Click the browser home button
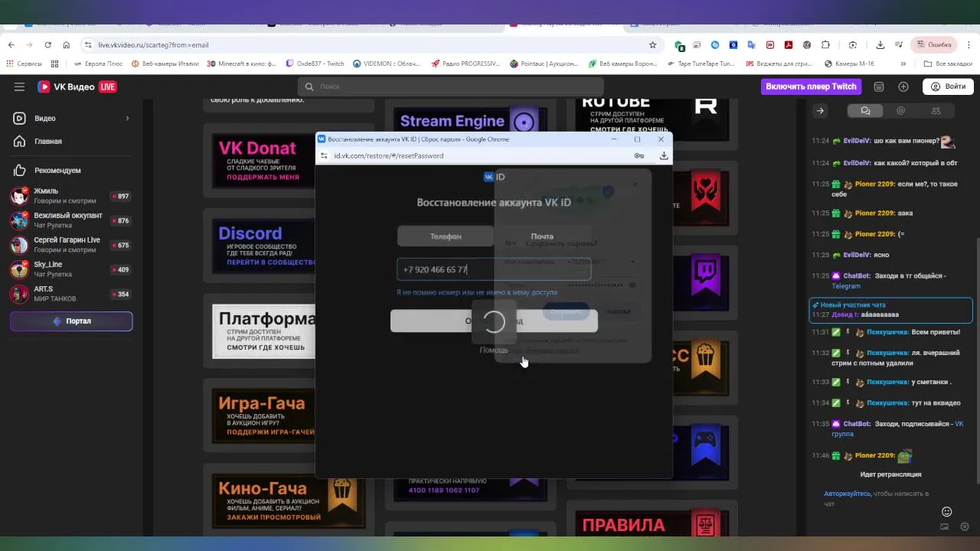 [x=66, y=45]
